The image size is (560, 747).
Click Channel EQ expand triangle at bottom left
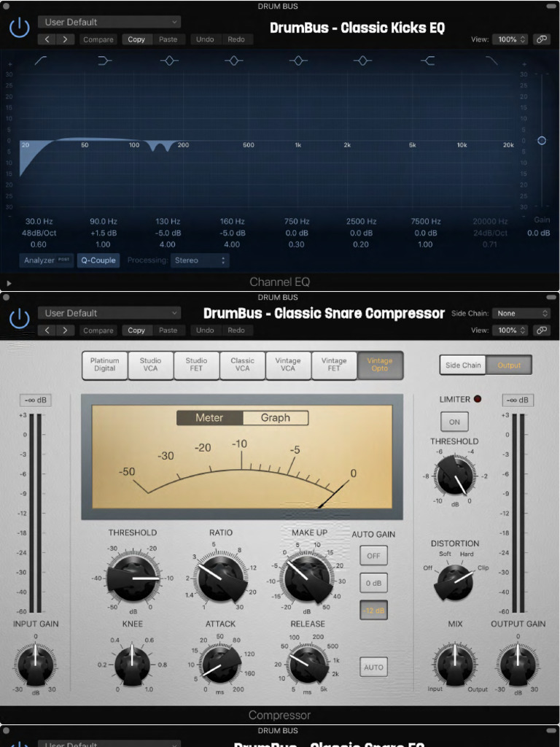coord(9,283)
